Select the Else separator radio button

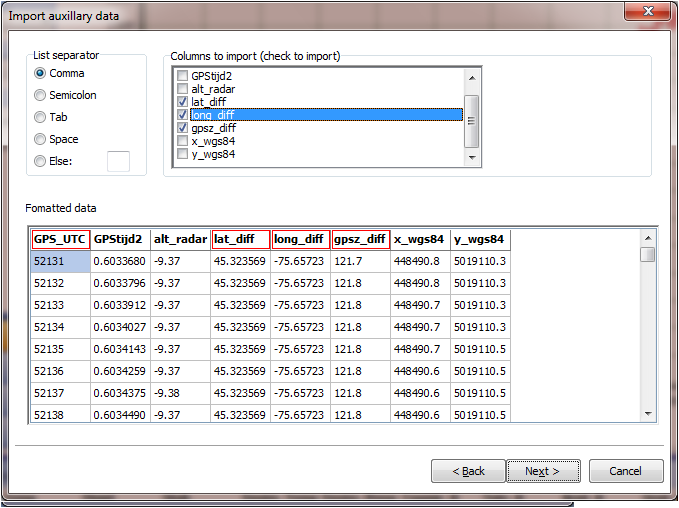[x=40, y=161]
